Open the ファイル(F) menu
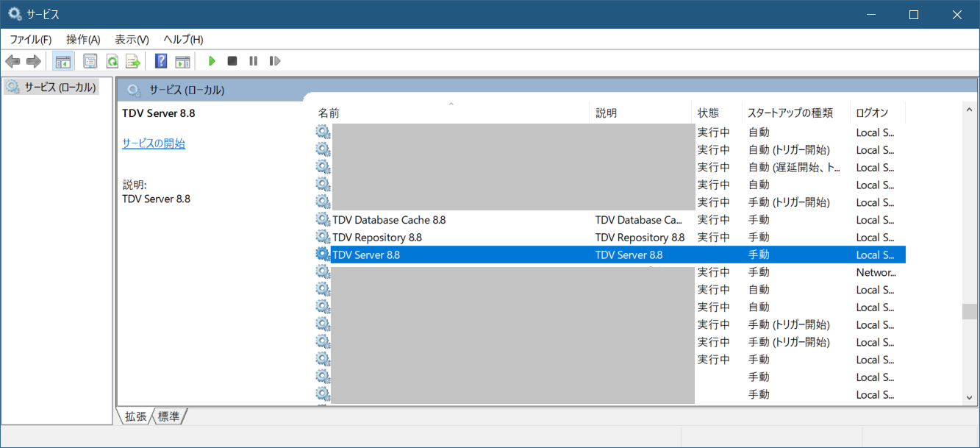Screen dimensions: 980x448 click(30, 39)
